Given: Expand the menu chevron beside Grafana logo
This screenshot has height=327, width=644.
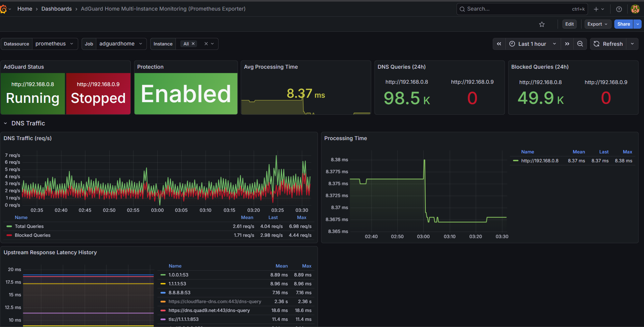Looking at the screenshot, I should [x=10, y=9].
